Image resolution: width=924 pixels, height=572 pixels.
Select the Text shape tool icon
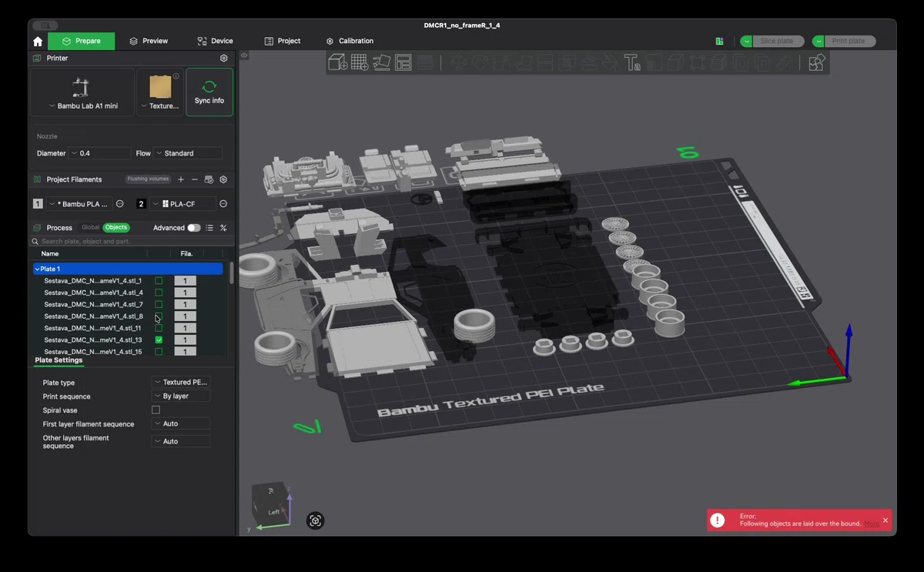tap(632, 62)
